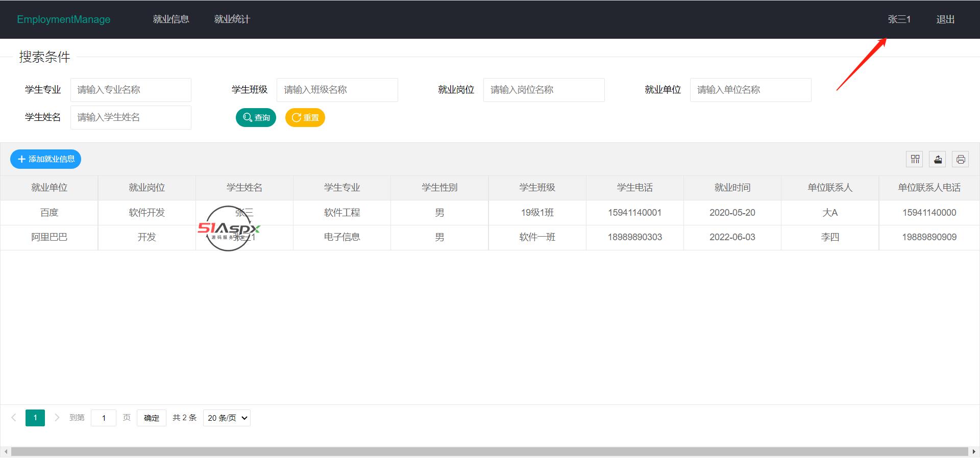Image resolution: width=980 pixels, height=460 pixels.
Task: Focus the 就业岗位 input field
Action: (x=544, y=90)
